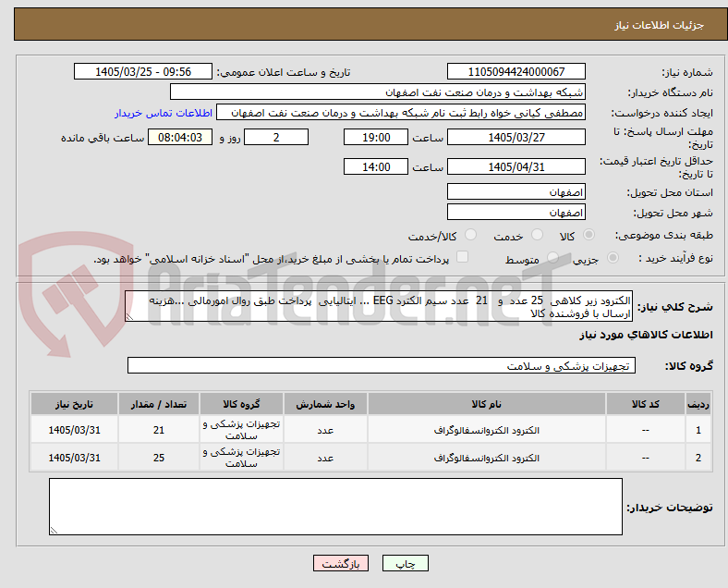Click row 1 item name الکترود الکتروانسفالوگراف
This screenshot has height=588, width=728.
click(x=486, y=430)
